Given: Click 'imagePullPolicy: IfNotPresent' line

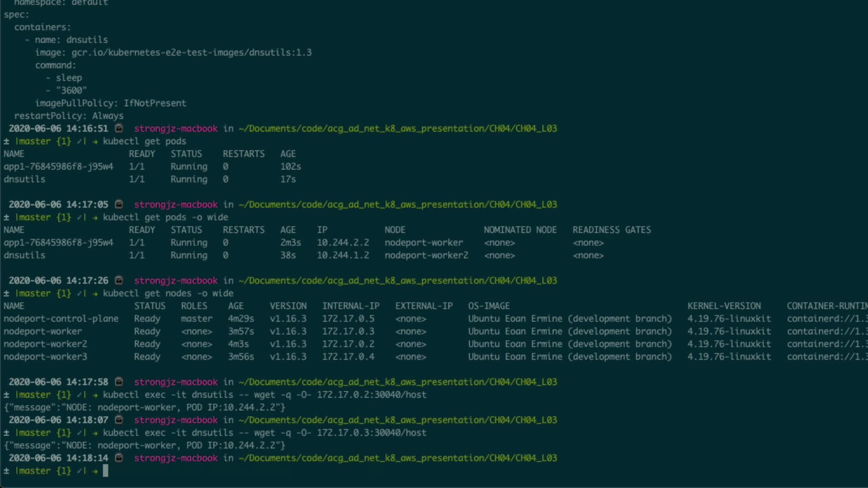Looking at the screenshot, I should (110, 103).
